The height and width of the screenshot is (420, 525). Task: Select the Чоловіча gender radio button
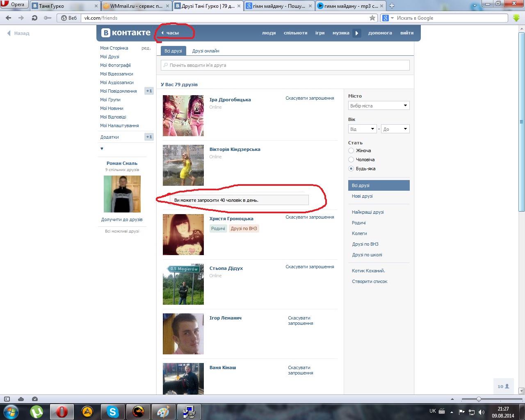(x=351, y=160)
